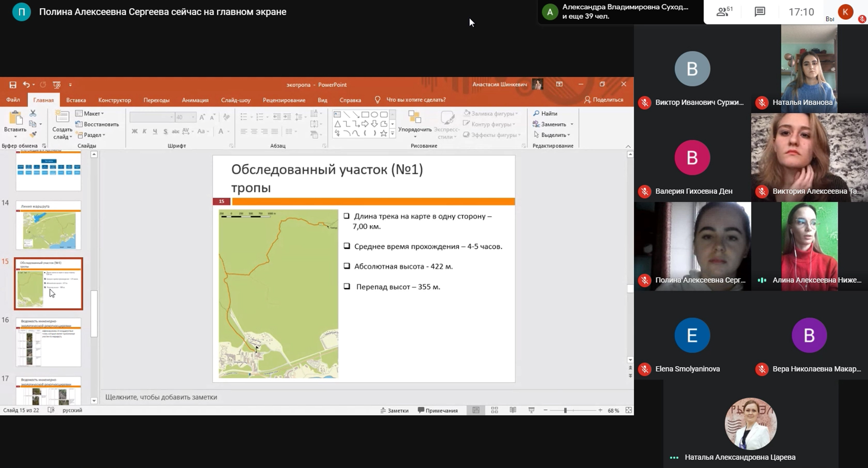
Task: Collapse the ribbon with chevron
Action: (628, 146)
